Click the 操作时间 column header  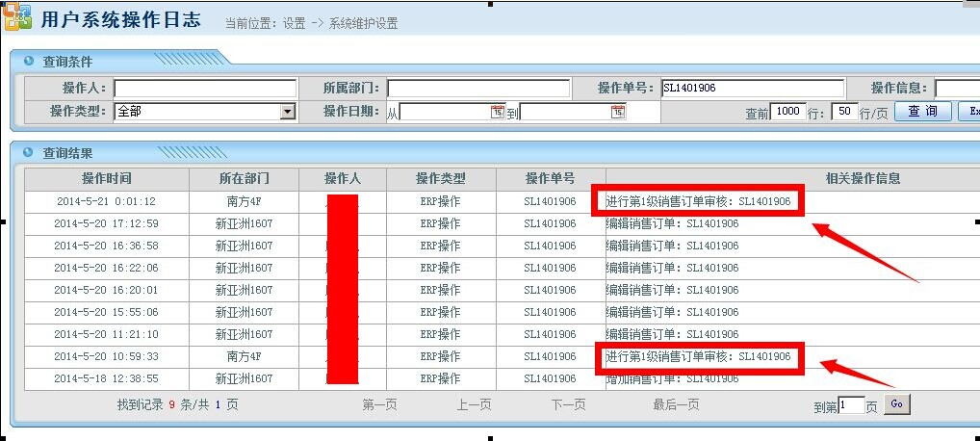coord(107,179)
